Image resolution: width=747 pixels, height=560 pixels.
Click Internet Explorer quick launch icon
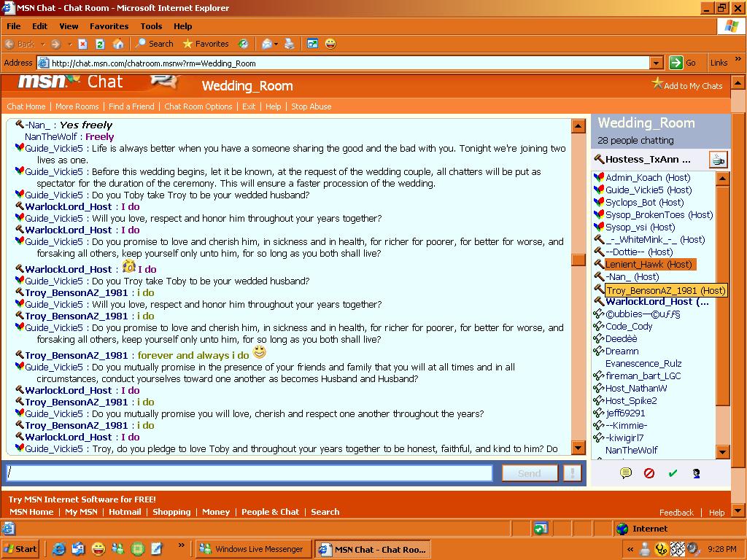point(59,548)
